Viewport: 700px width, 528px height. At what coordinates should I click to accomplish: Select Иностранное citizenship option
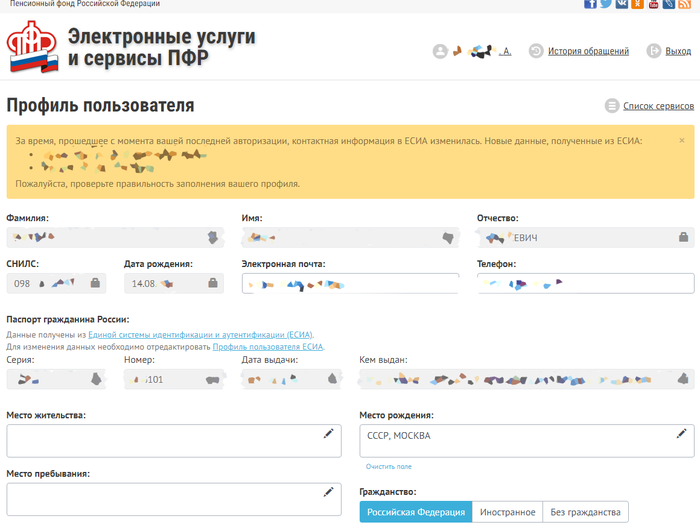tap(507, 512)
